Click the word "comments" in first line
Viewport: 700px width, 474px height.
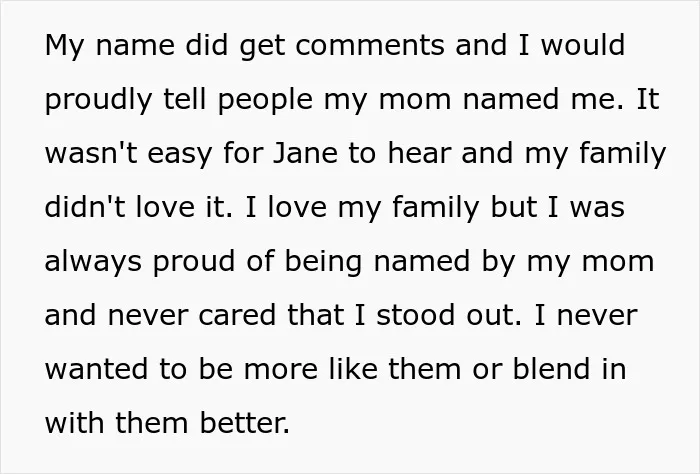370,45
